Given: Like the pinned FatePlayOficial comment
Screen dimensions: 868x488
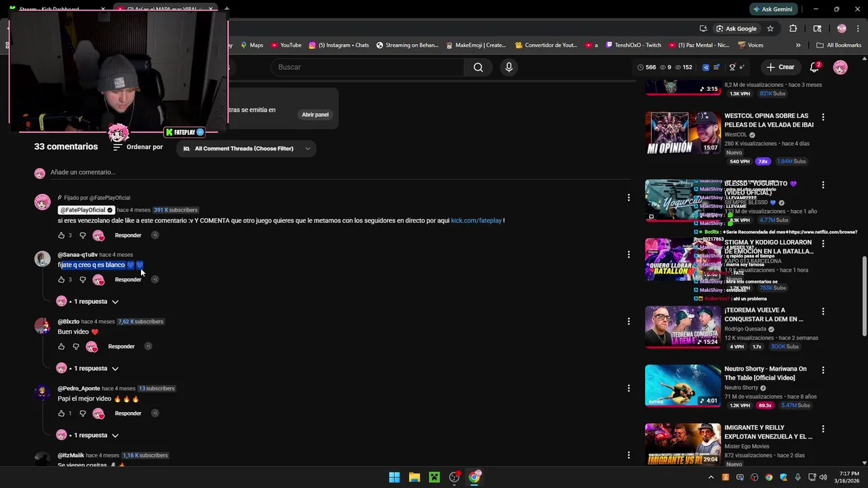Looking at the screenshot, I should [x=61, y=235].
